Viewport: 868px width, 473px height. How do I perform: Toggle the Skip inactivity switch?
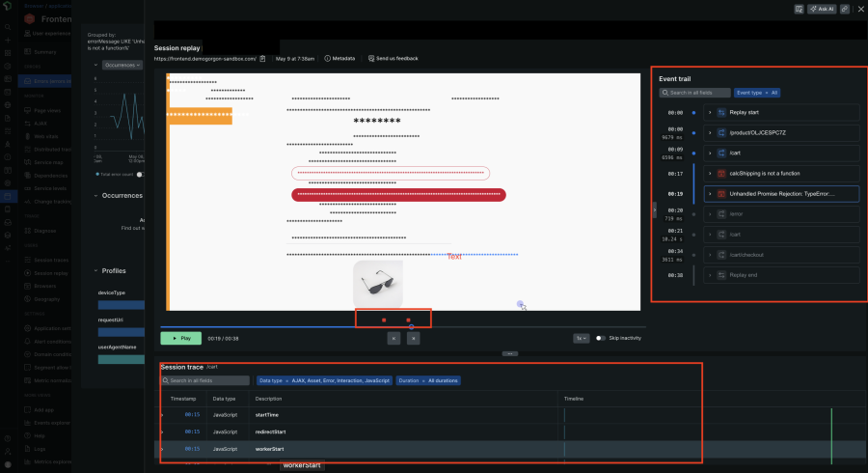pos(601,338)
